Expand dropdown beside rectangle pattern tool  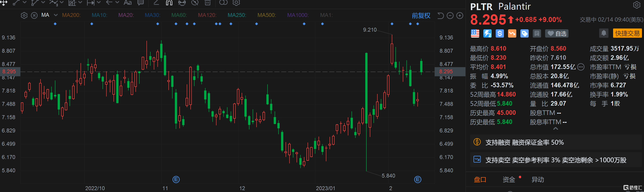coord(80,3)
